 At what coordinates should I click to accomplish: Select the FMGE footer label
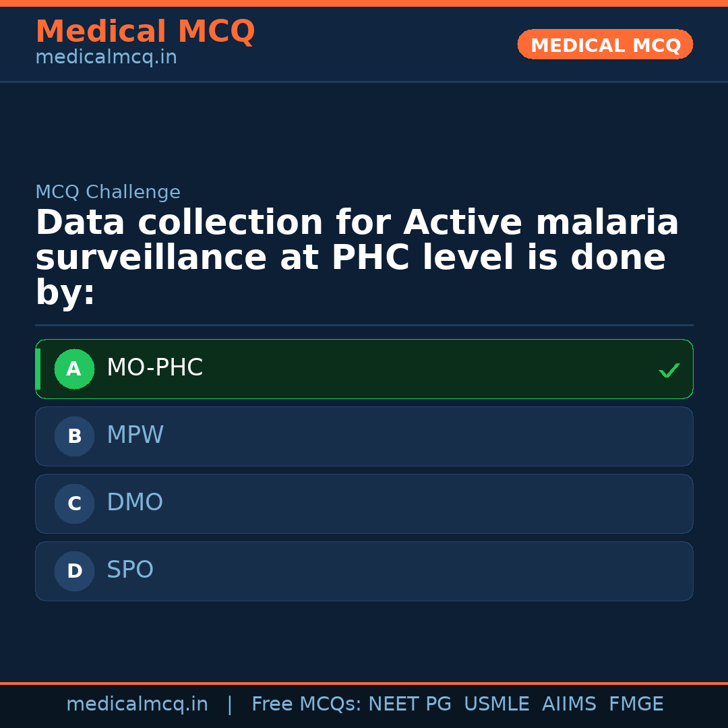(636, 704)
